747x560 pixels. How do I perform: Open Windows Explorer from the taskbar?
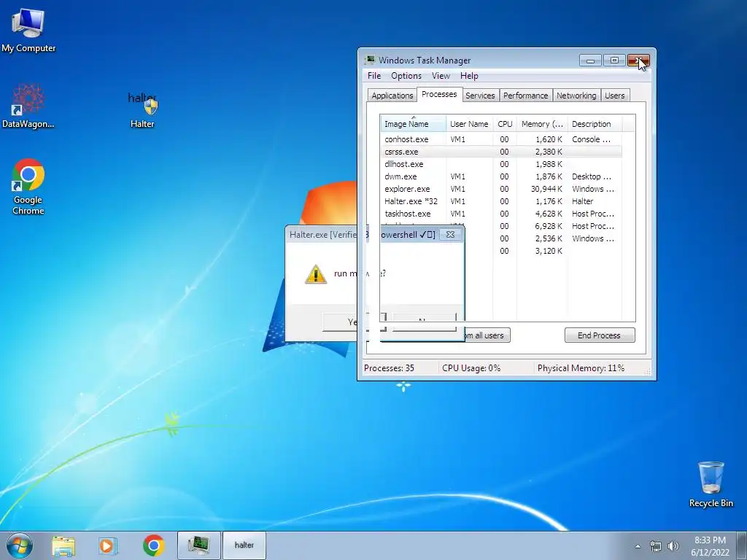point(63,545)
